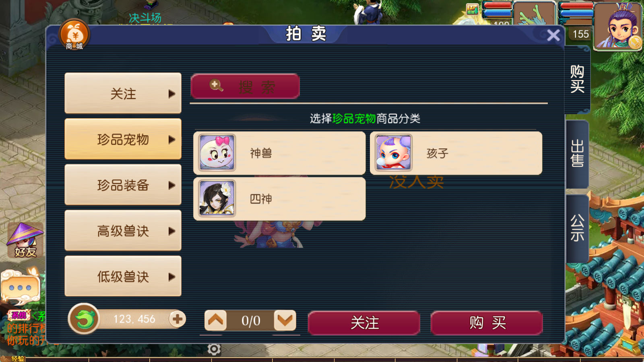Expand the 珍品装备 category
This screenshot has height=362, width=644.
click(123, 185)
